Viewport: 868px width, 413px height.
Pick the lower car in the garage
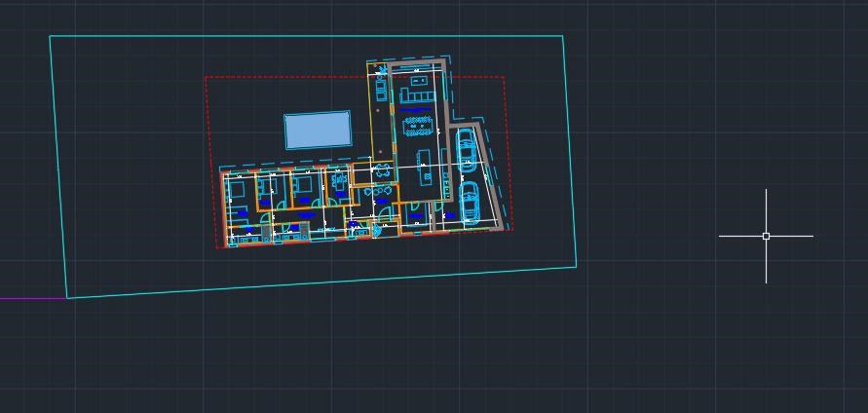pos(469,202)
